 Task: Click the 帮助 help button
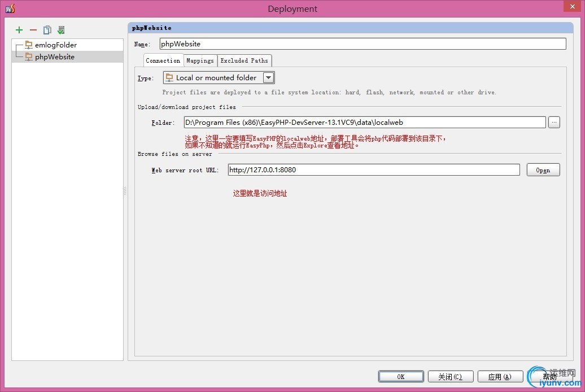click(550, 377)
